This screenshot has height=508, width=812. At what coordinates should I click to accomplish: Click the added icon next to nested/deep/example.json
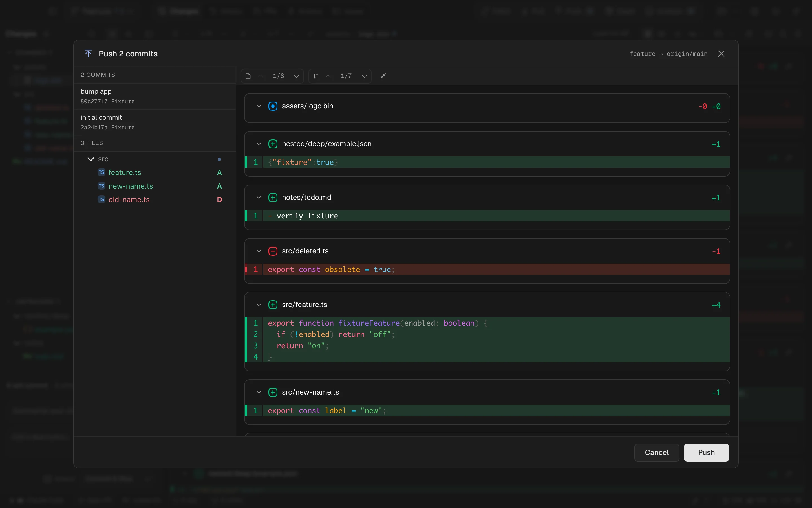(273, 144)
